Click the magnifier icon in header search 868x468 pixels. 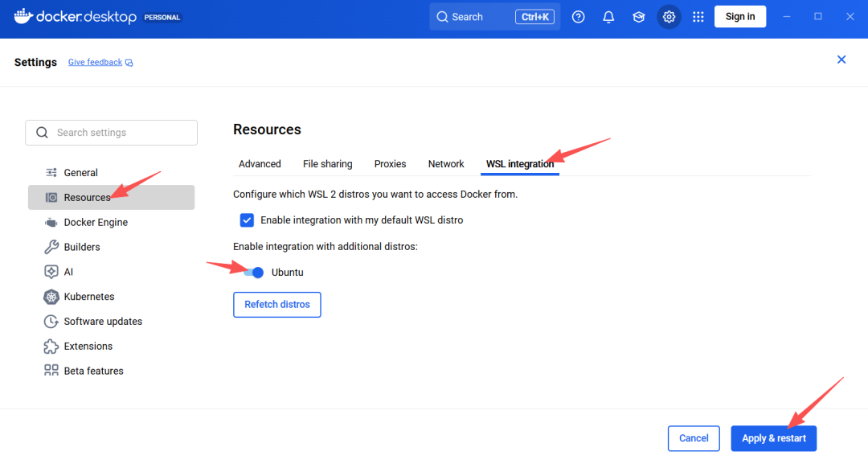coord(442,17)
